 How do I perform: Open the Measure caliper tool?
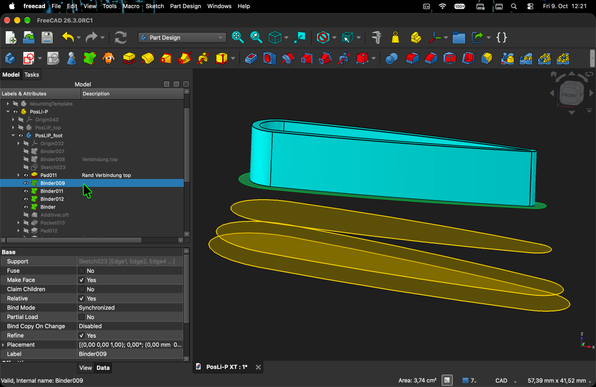click(x=376, y=38)
